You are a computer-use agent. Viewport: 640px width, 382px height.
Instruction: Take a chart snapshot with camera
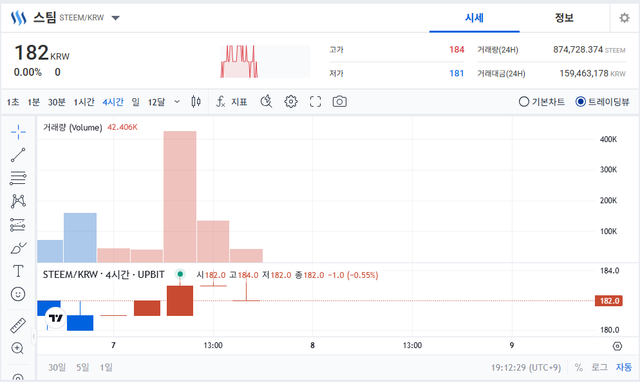click(340, 102)
